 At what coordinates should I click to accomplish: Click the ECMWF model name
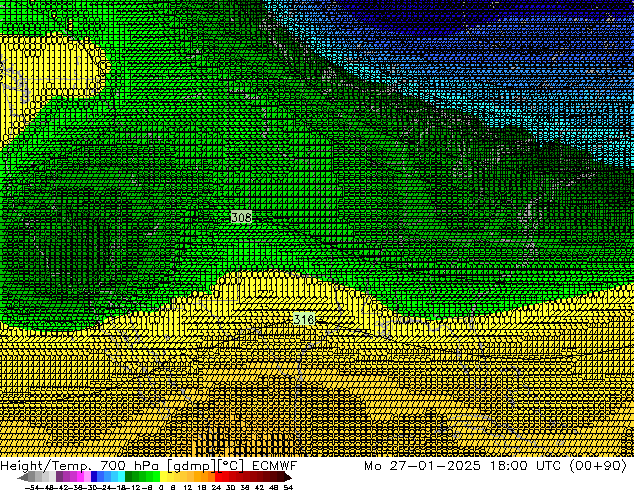click(275, 466)
